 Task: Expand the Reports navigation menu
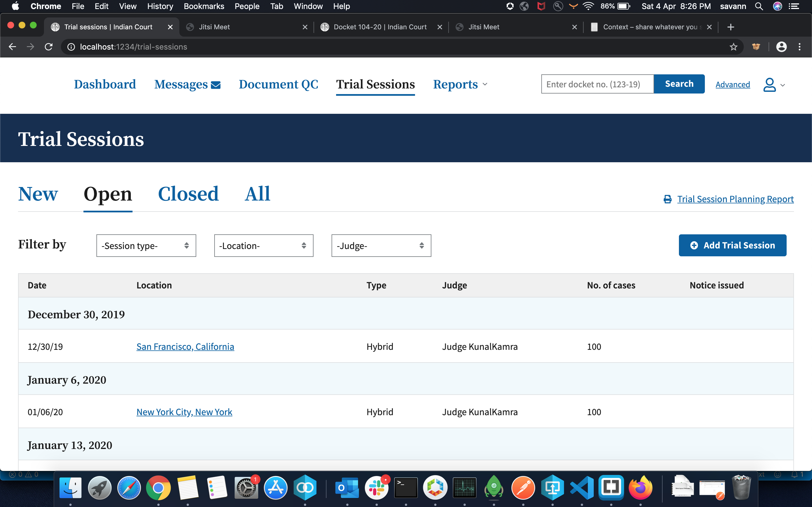460,84
